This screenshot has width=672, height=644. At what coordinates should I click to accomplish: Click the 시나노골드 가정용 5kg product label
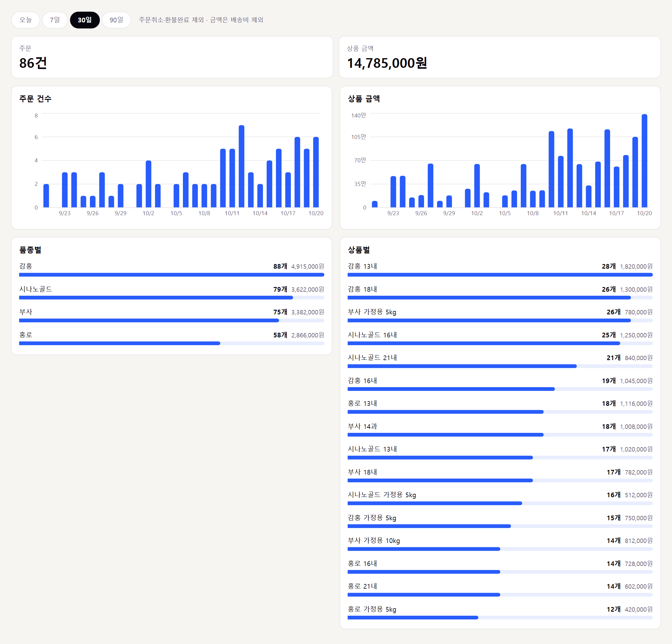382,495
